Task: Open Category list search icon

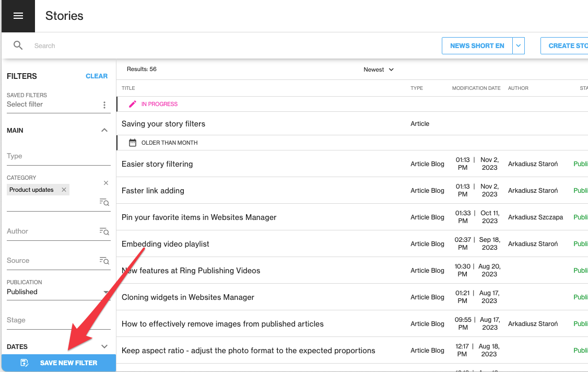Action: click(x=104, y=202)
